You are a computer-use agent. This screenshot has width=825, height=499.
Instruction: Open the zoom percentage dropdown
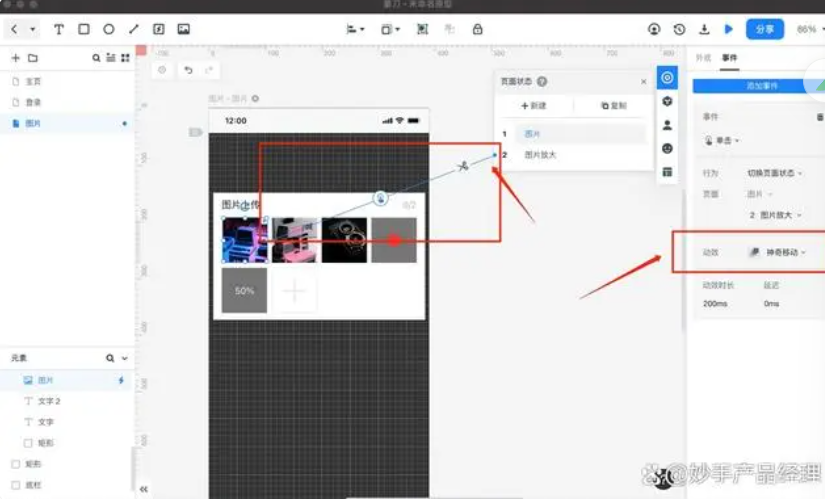(808, 29)
